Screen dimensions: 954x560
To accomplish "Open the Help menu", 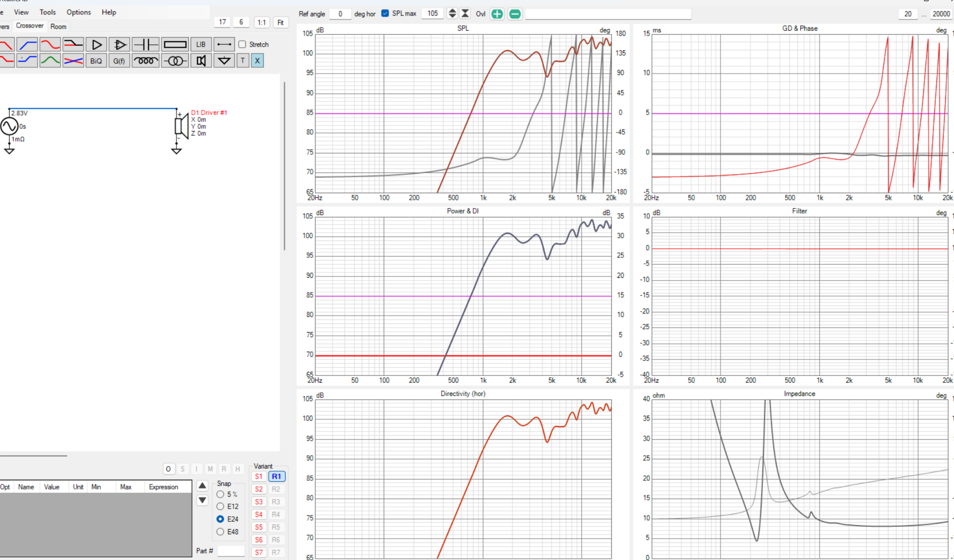I will click(109, 12).
